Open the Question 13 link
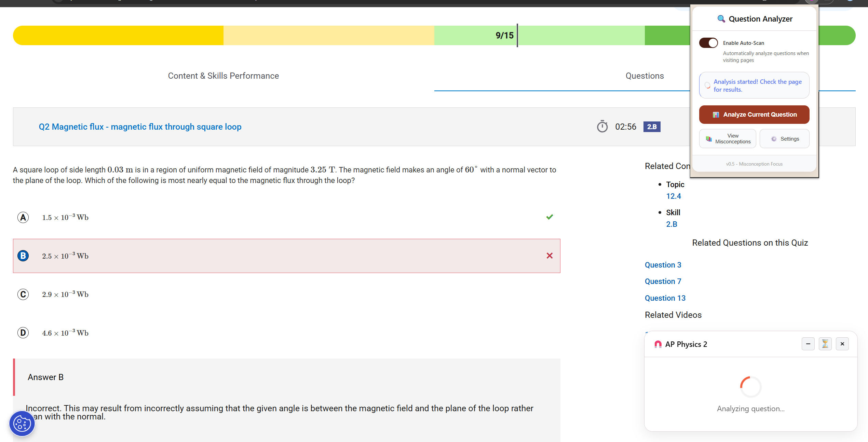This screenshot has height=442, width=868. (x=665, y=298)
